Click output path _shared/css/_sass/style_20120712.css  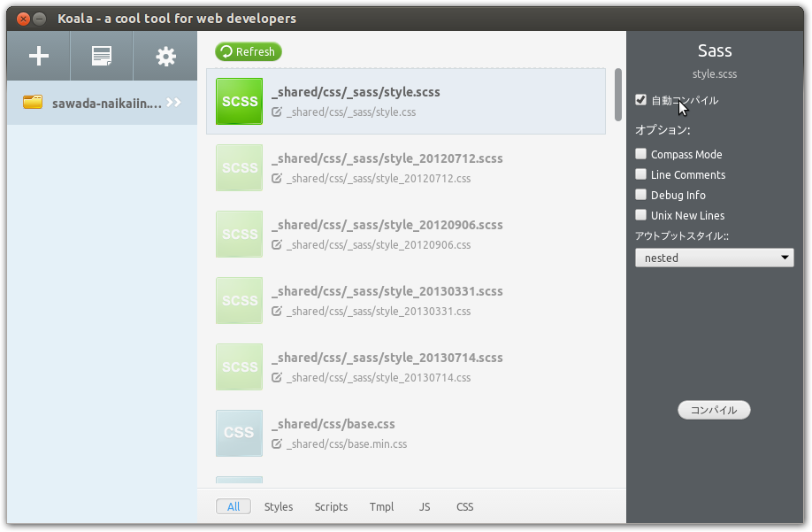click(x=379, y=178)
